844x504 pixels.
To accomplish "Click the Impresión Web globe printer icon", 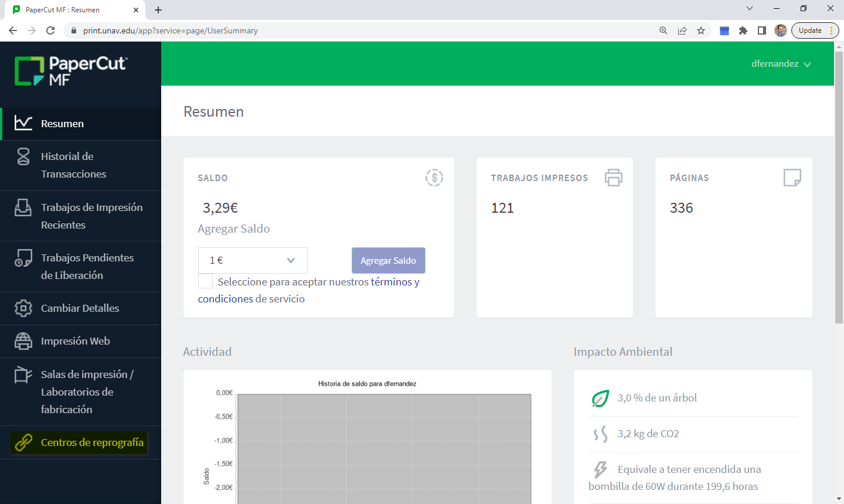I will (x=23, y=341).
